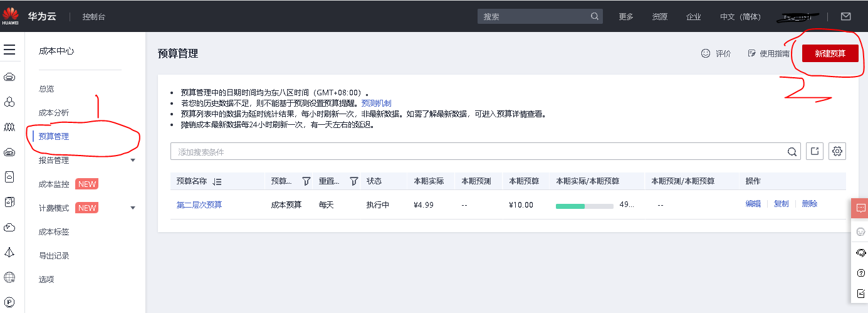Open the 使用指南 user guide
The width and height of the screenshot is (868, 313).
(x=768, y=54)
